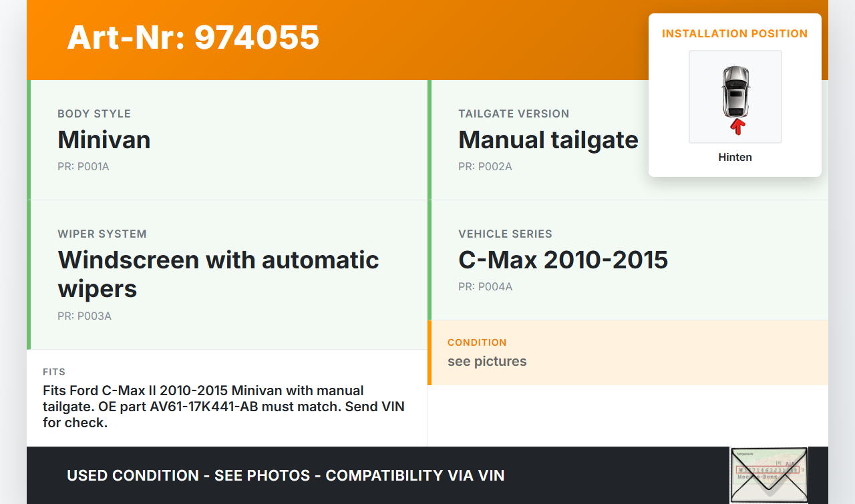Click the PR: P001A code
Screen dimensions: 855x504
[83, 166]
